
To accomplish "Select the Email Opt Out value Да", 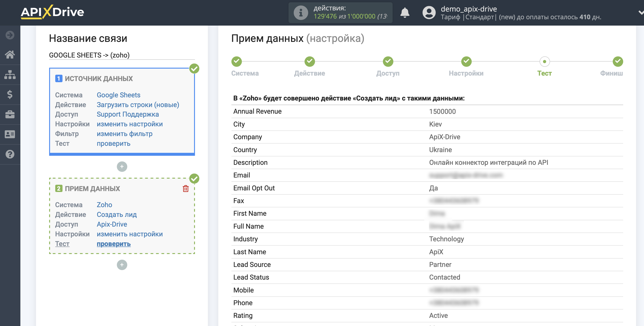I will click(x=433, y=188).
